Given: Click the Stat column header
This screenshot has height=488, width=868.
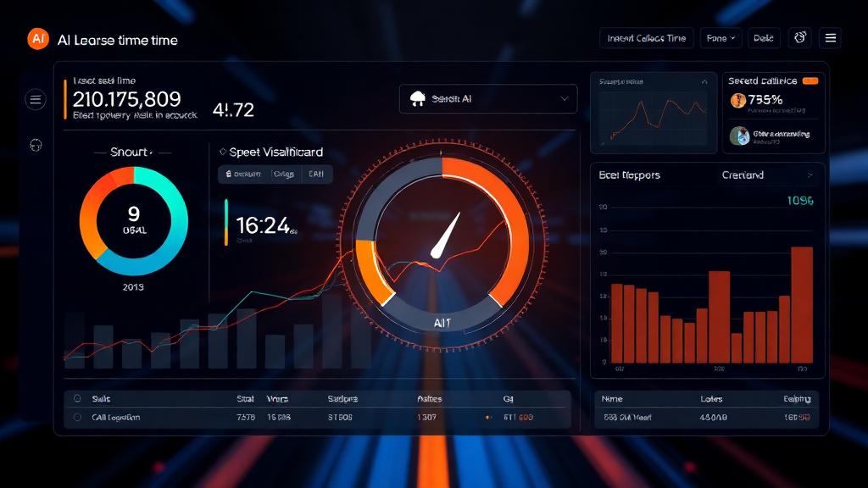Looking at the screenshot, I should 245,398.
